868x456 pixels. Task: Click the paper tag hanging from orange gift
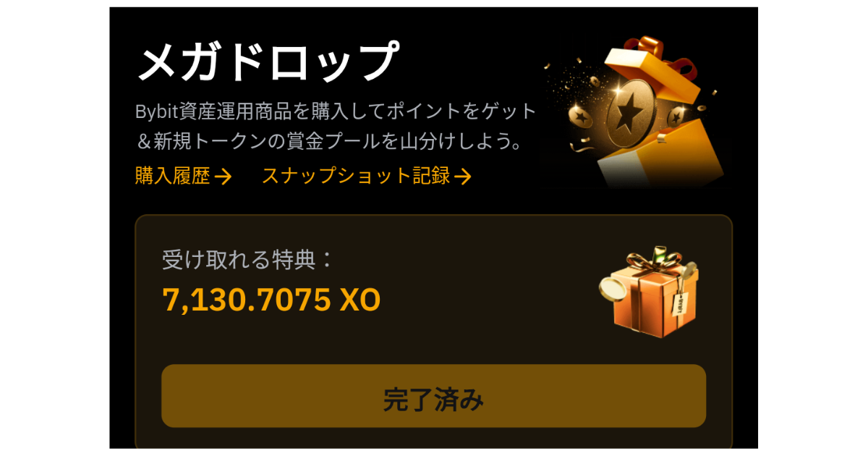coord(680,304)
